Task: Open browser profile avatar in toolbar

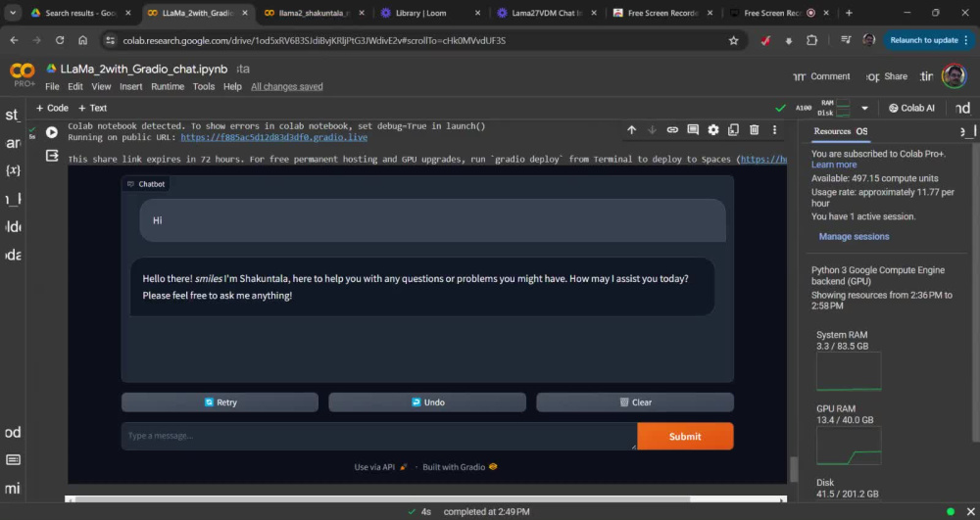Action: click(x=868, y=40)
